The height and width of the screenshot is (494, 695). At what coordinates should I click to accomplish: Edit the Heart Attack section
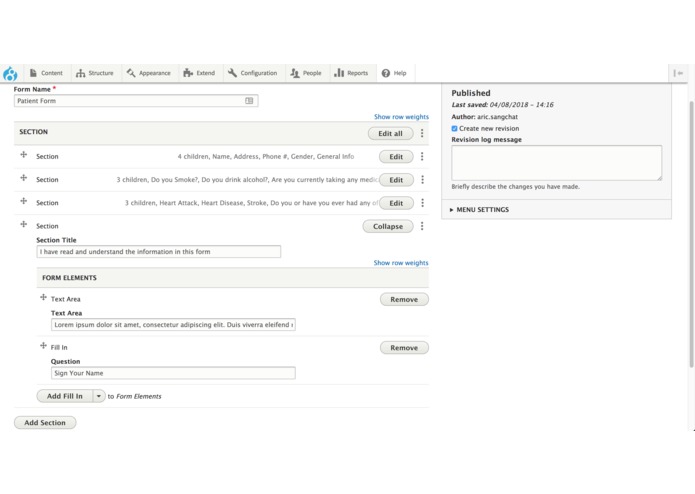point(396,203)
